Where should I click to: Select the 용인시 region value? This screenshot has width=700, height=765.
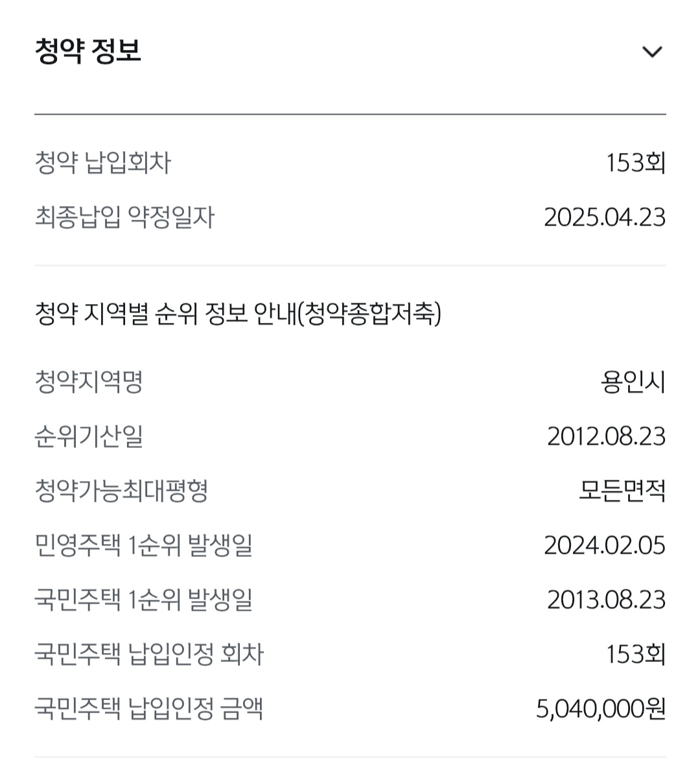click(x=633, y=382)
